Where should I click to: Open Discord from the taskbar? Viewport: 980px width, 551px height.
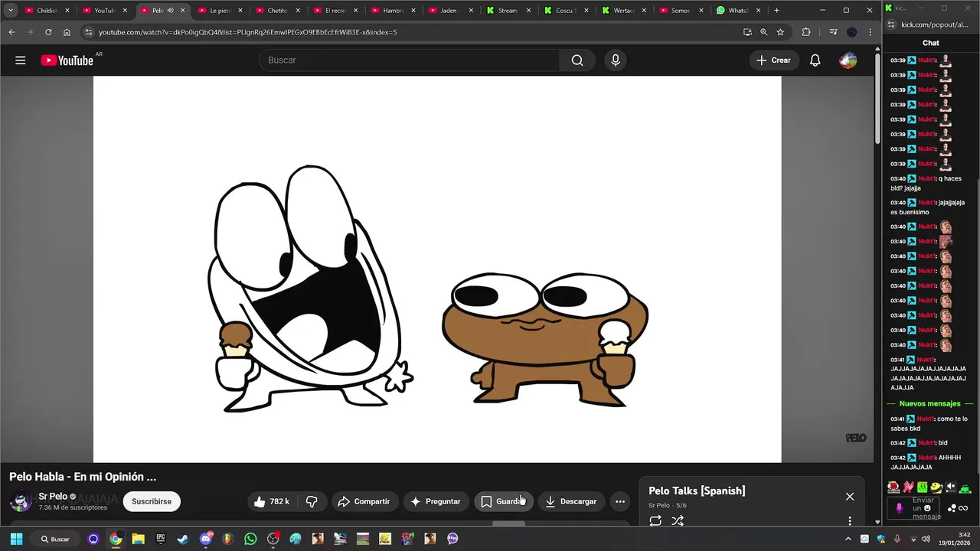[x=205, y=539]
